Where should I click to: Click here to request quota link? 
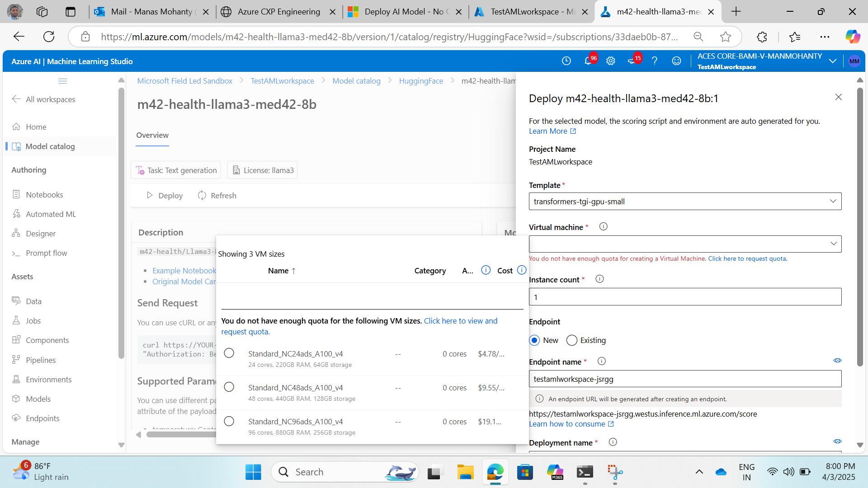click(747, 258)
